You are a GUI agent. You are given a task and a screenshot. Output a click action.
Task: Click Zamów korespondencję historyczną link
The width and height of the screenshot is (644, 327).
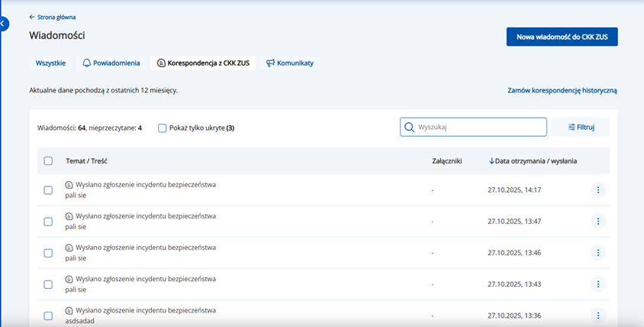tap(562, 90)
